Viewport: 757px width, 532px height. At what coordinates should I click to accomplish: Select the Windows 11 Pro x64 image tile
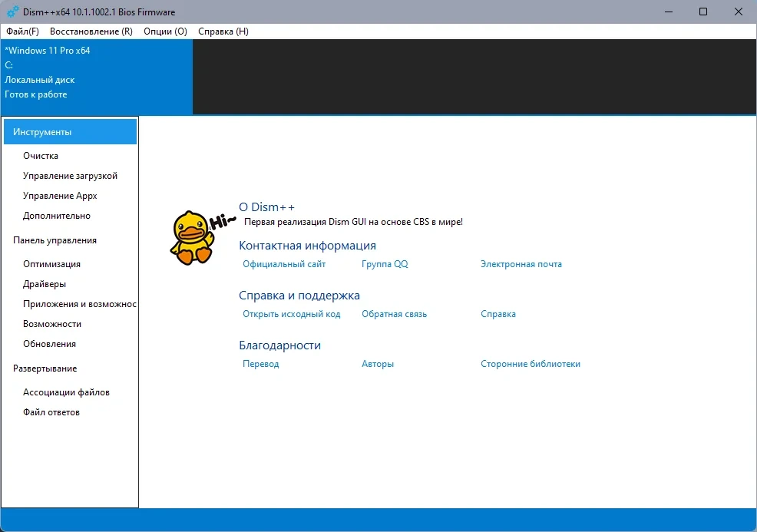tap(97, 77)
